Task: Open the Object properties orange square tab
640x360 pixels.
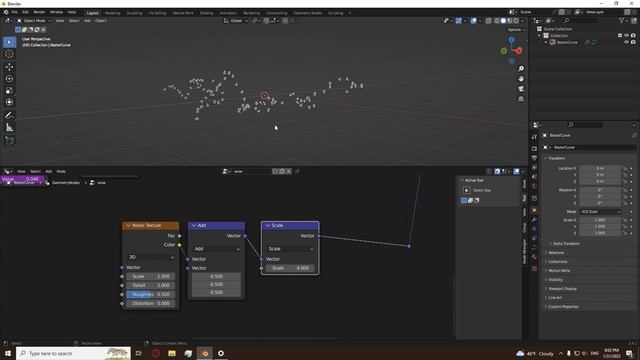Action: click(534, 211)
